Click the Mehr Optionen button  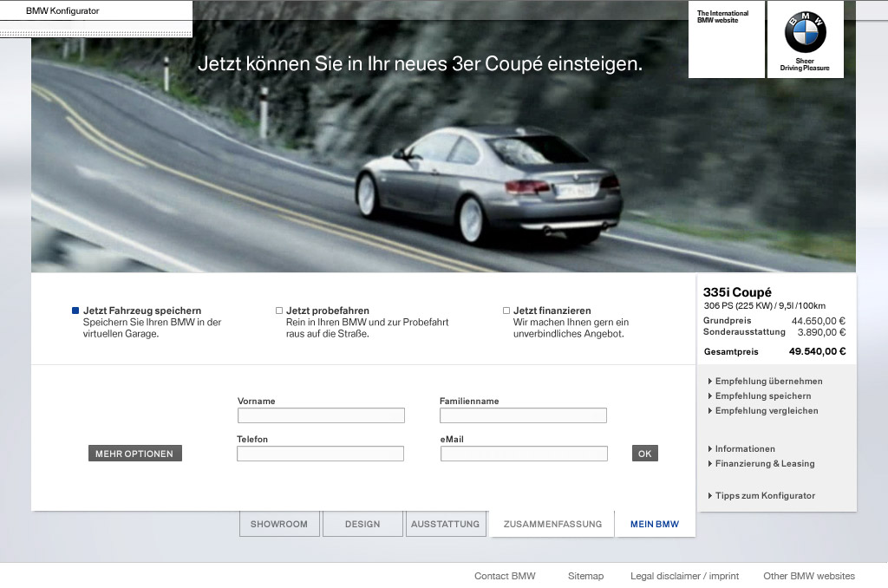(x=134, y=454)
